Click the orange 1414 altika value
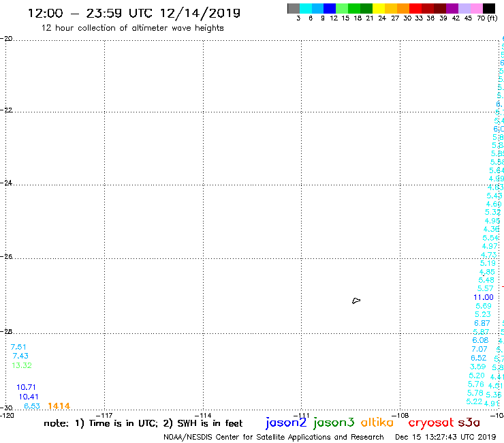 [x=59, y=406]
